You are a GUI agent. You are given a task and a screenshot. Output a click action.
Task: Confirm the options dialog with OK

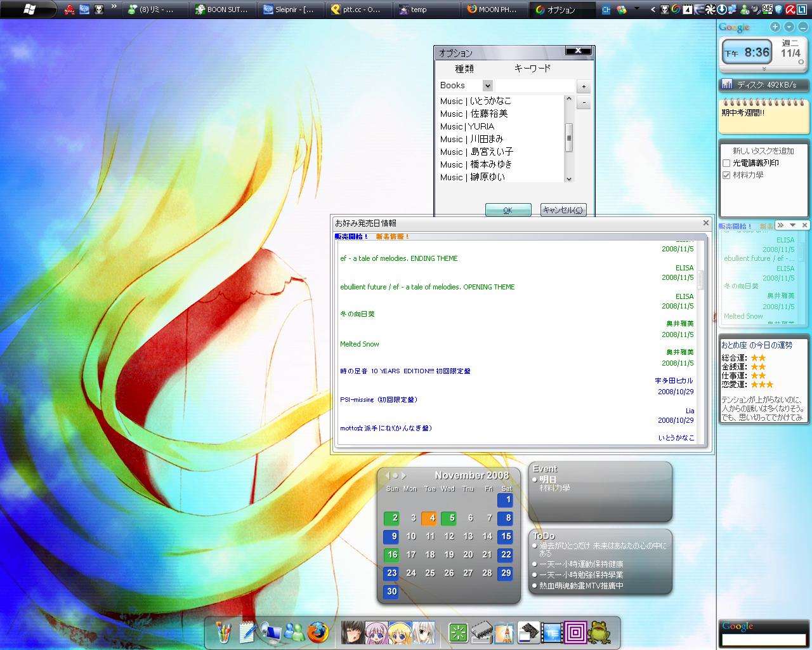[x=508, y=210]
